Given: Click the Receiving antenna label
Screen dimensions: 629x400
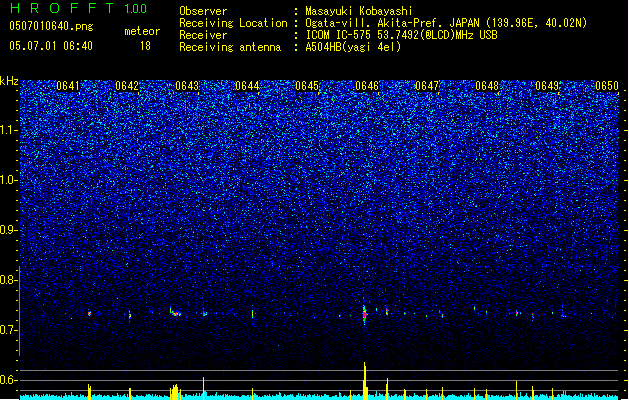Looking at the screenshot, I should click(230, 47).
